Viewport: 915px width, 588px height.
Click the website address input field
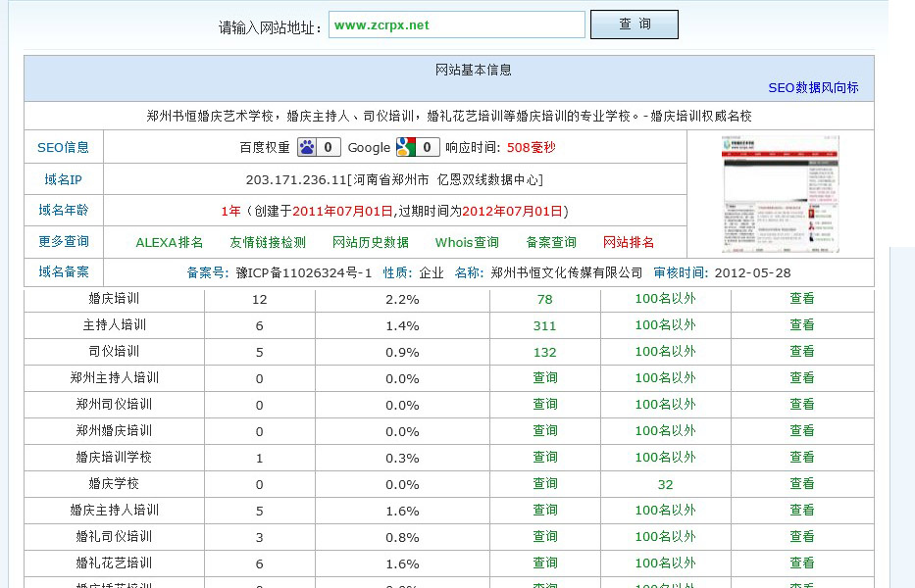[457, 25]
